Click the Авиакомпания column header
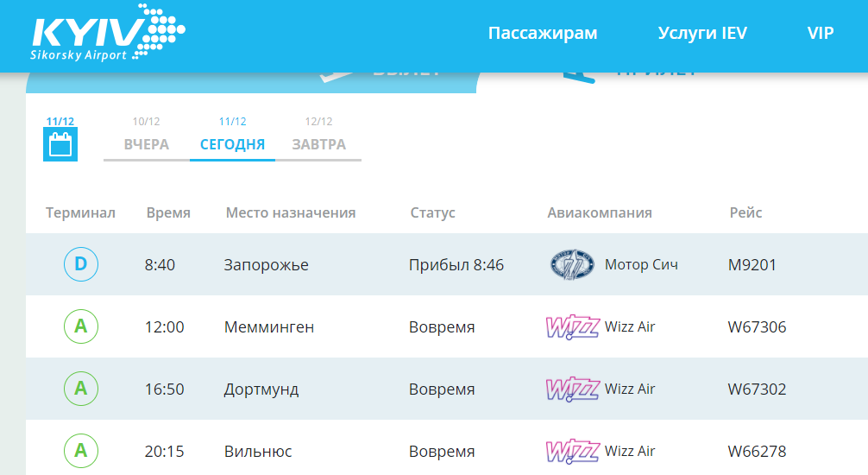This screenshot has height=475, width=868. click(600, 212)
